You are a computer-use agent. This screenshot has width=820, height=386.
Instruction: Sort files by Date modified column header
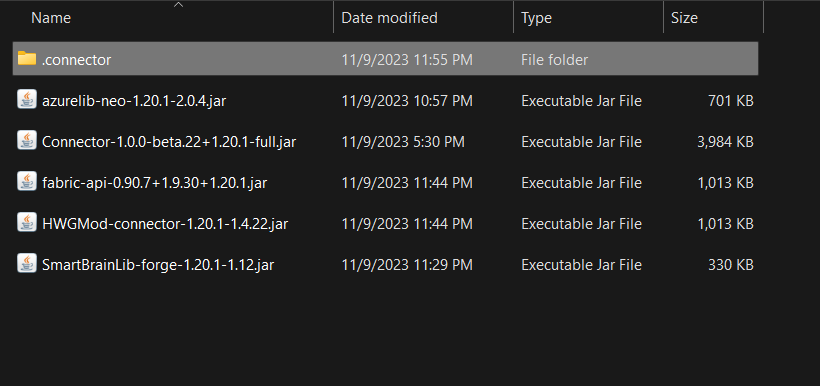coord(389,18)
